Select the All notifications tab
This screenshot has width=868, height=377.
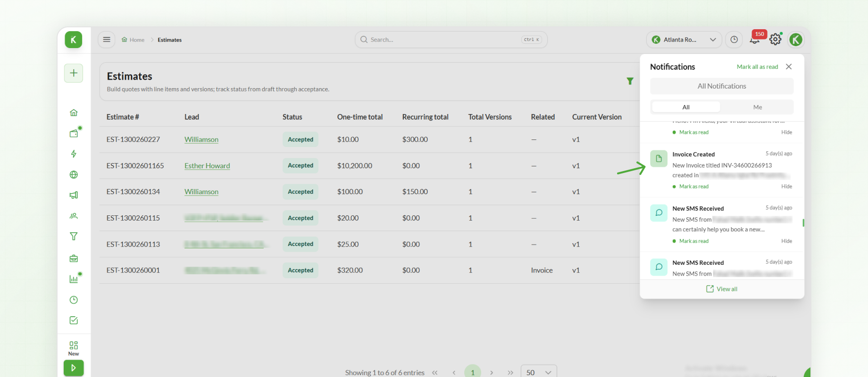coord(686,107)
